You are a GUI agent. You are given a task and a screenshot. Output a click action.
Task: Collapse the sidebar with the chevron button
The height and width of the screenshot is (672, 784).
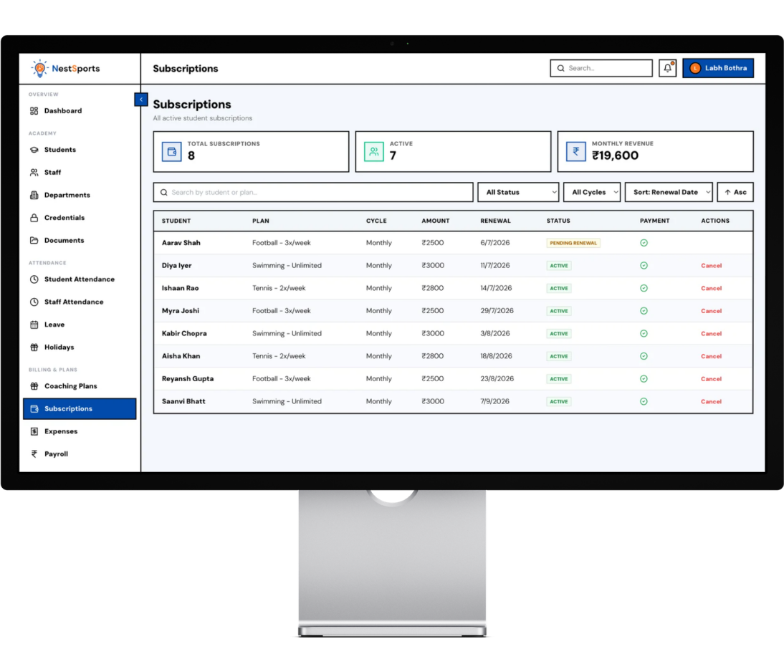(141, 100)
